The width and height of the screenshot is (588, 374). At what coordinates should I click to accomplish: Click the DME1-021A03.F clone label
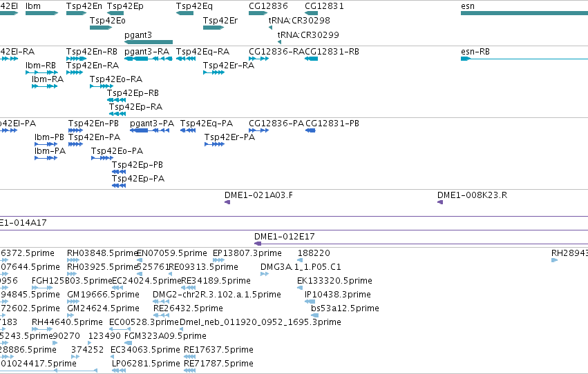point(258,195)
